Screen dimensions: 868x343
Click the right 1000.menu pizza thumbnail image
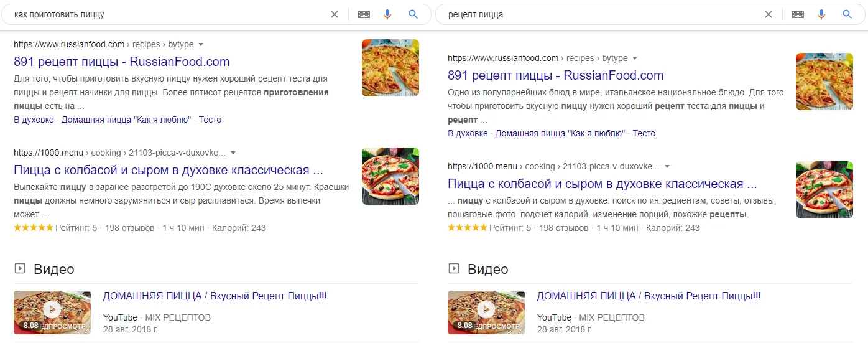[x=824, y=190]
